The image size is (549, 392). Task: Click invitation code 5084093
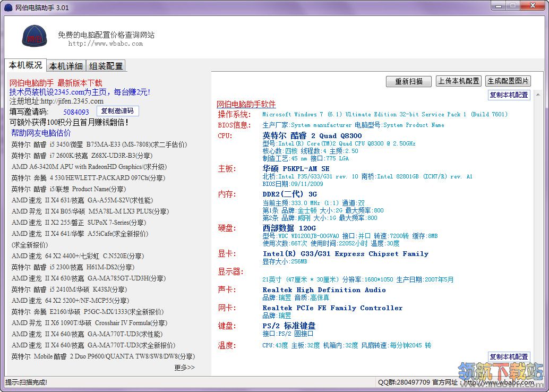(76, 112)
